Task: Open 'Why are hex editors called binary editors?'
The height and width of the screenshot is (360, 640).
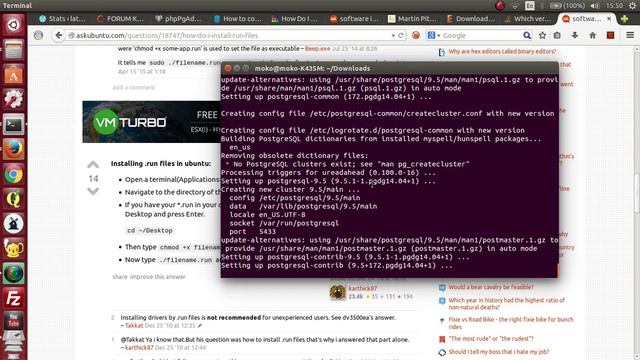Action: click(502, 51)
